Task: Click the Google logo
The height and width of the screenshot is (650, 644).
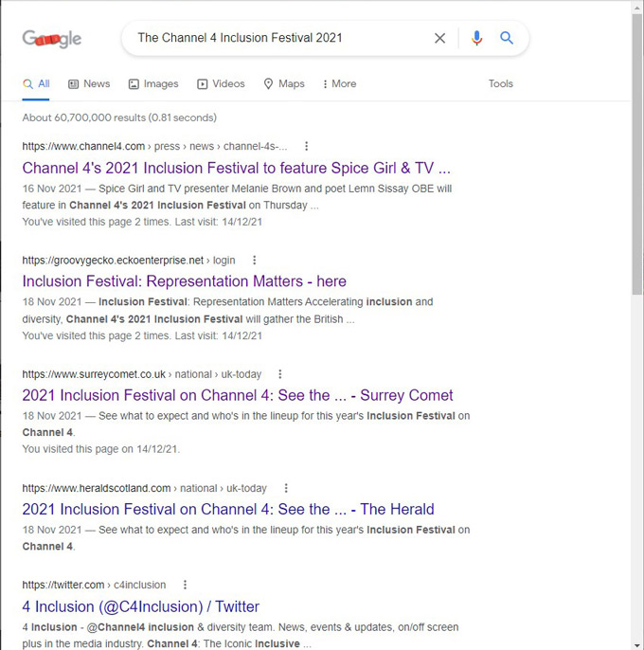Action: pyautogui.click(x=52, y=39)
